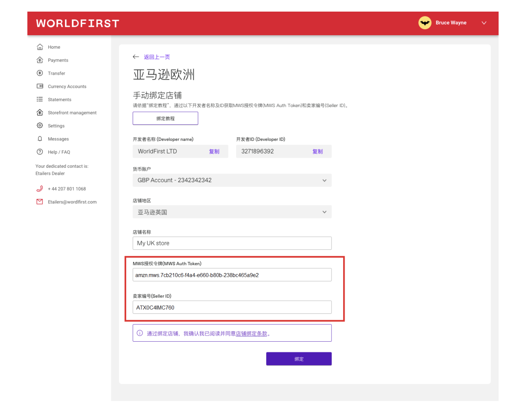The height and width of the screenshot is (414, 532).
Task: Click the MWS Auth Token input field
Action: click(232, 274)
